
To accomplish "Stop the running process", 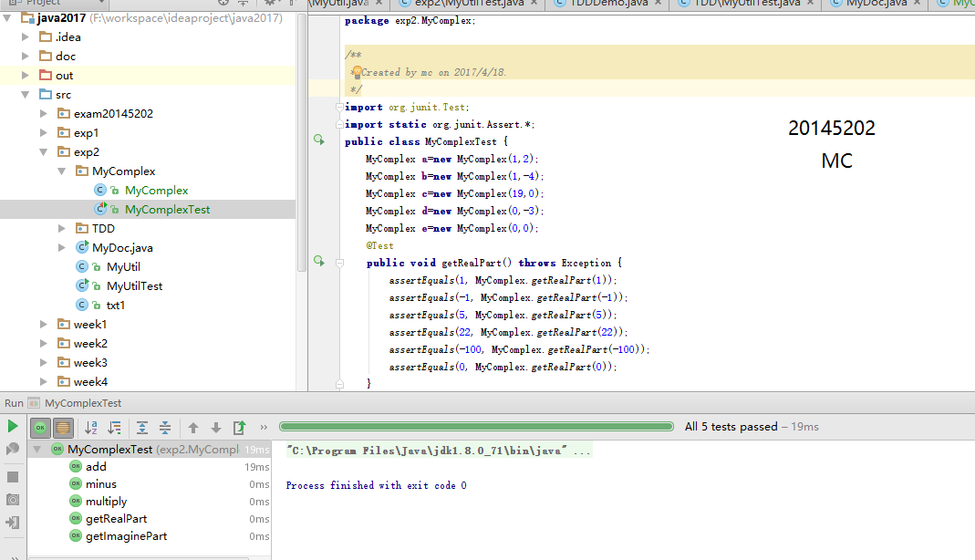I will coord(13,477).
